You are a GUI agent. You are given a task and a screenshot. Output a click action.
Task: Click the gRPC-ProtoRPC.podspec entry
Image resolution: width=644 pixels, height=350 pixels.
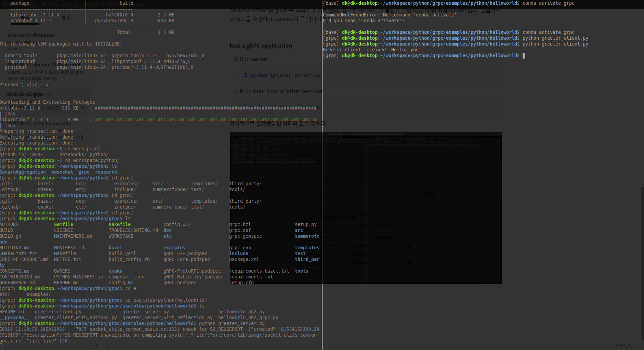tap(192, 271)
